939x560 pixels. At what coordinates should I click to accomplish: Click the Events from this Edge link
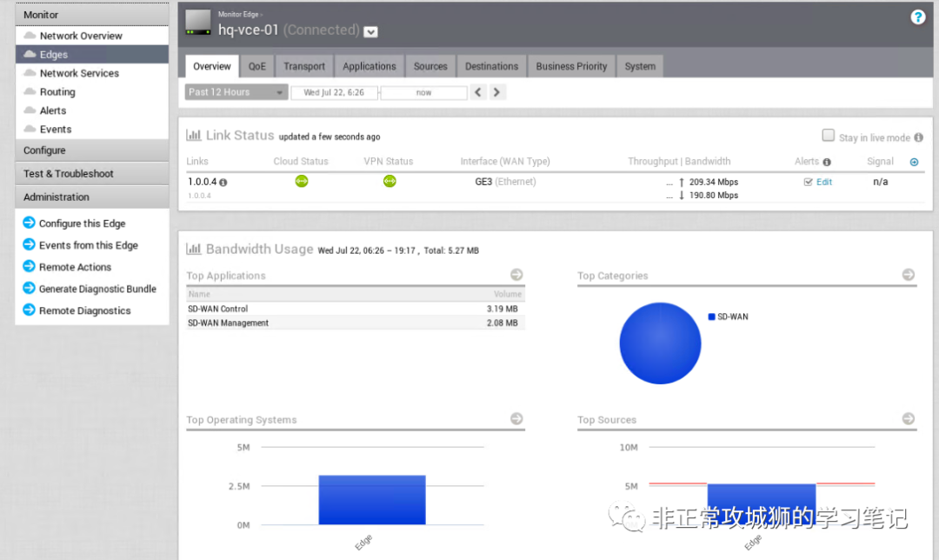pos(88,245)
